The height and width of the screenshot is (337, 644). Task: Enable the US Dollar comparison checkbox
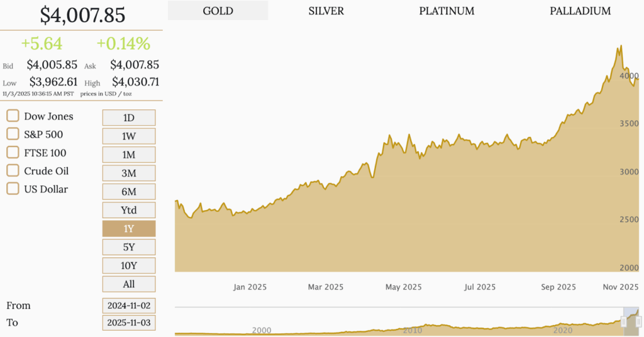pos(13,189)
